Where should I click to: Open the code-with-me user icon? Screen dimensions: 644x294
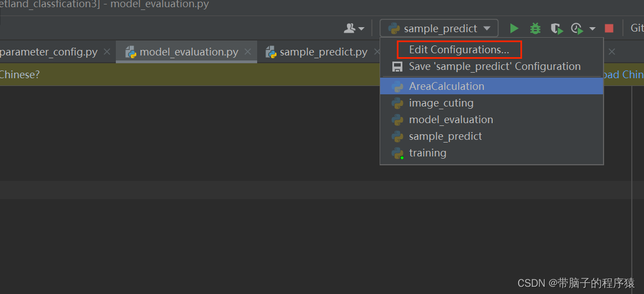349,28
